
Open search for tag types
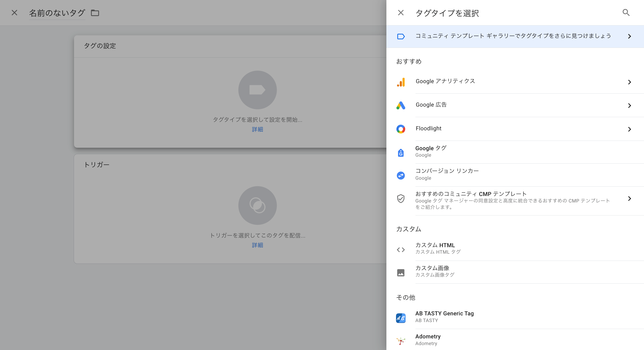click(626, 13)
